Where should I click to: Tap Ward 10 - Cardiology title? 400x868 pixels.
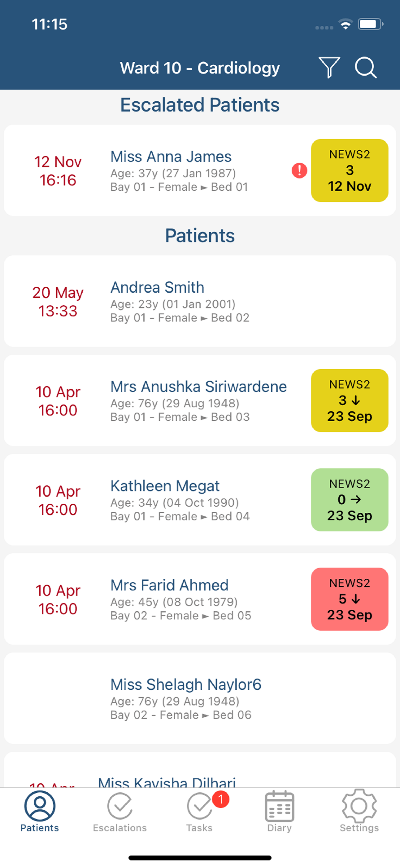pyautogui.click(x=200, y=68)
